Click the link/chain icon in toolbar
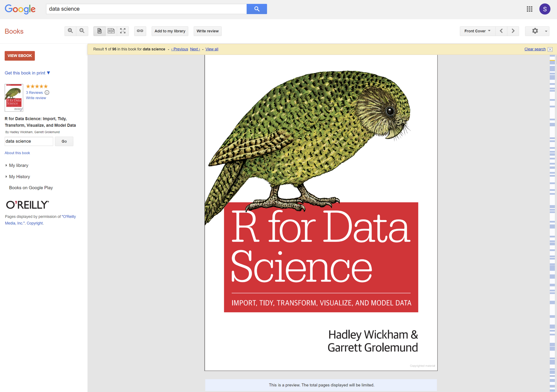Image resolution: width=557 pixels, height=392 pixels. coord(140,31)
